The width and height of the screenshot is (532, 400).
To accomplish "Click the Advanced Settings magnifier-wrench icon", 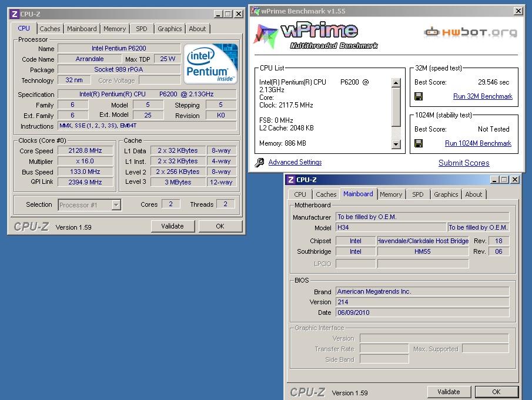I will 259,163.
